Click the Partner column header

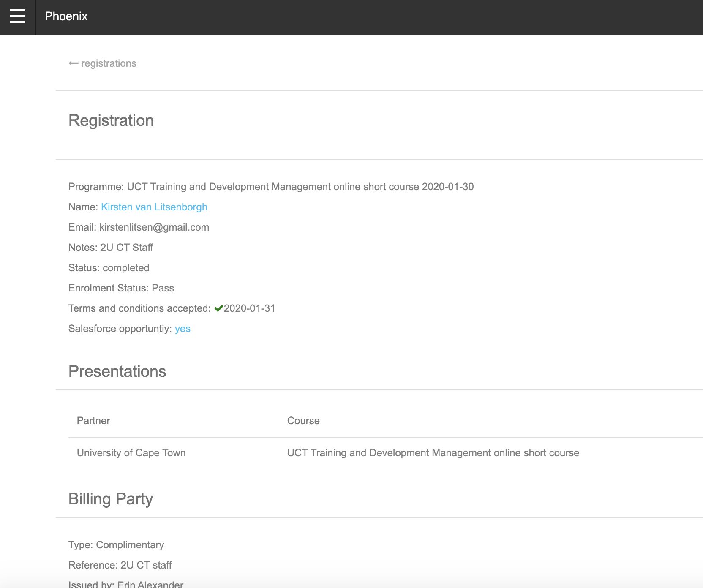pyautogui.click(x=93, y=421)
